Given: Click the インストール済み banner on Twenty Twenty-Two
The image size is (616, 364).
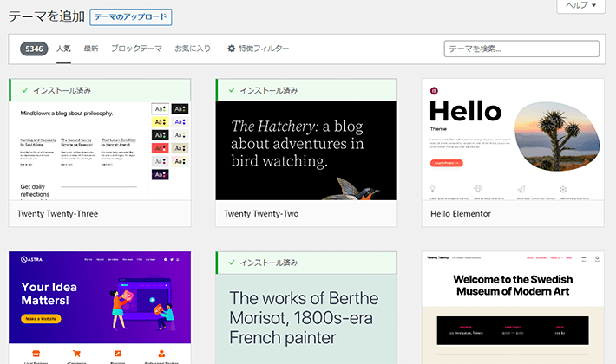Looking at the screenshot, I should [306, 90].
